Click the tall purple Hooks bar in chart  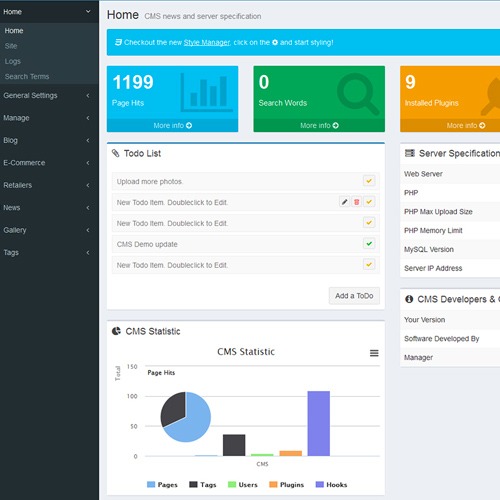319,423
